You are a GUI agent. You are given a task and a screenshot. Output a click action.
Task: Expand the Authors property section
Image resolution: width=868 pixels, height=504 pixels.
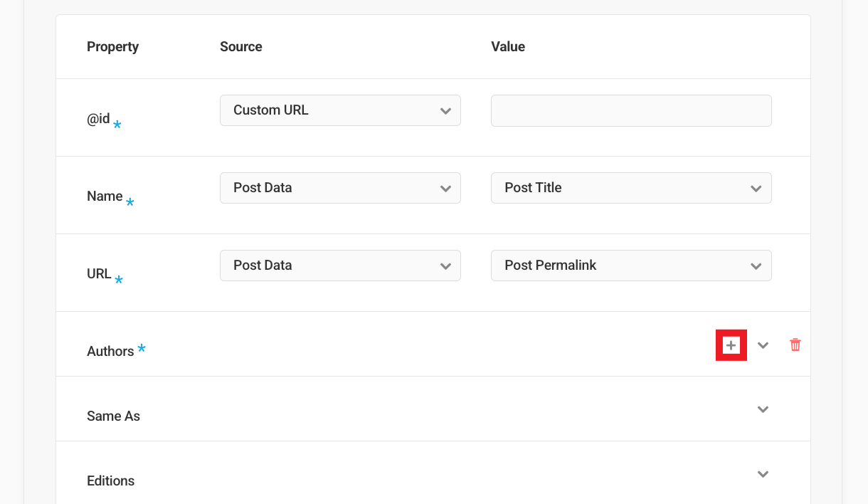(x=763, y=345)
